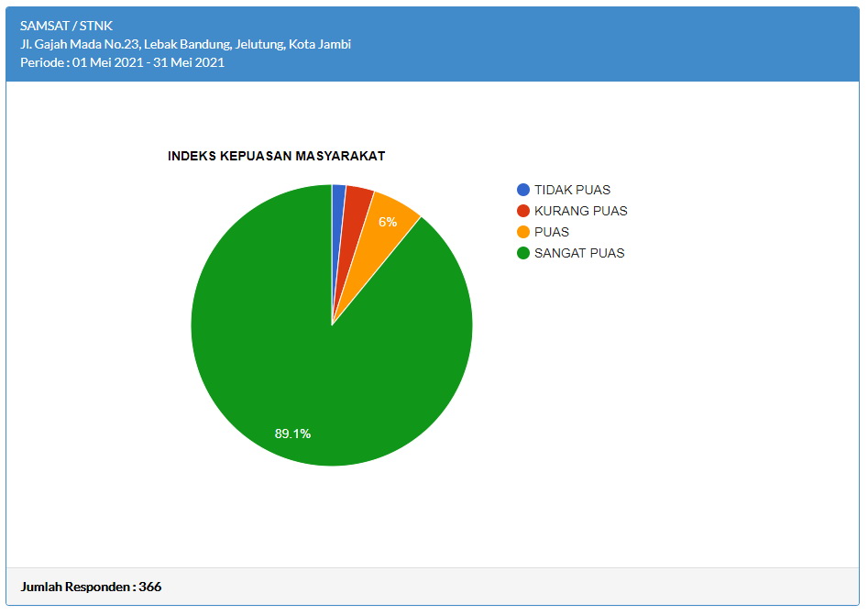
Task: Click the 6% data label
Action: [x=388, y=223]
